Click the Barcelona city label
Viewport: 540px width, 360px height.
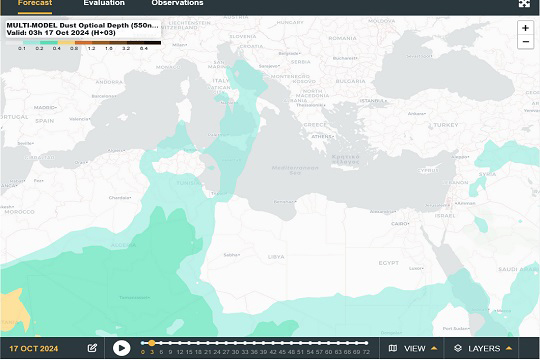pos(103,96)
